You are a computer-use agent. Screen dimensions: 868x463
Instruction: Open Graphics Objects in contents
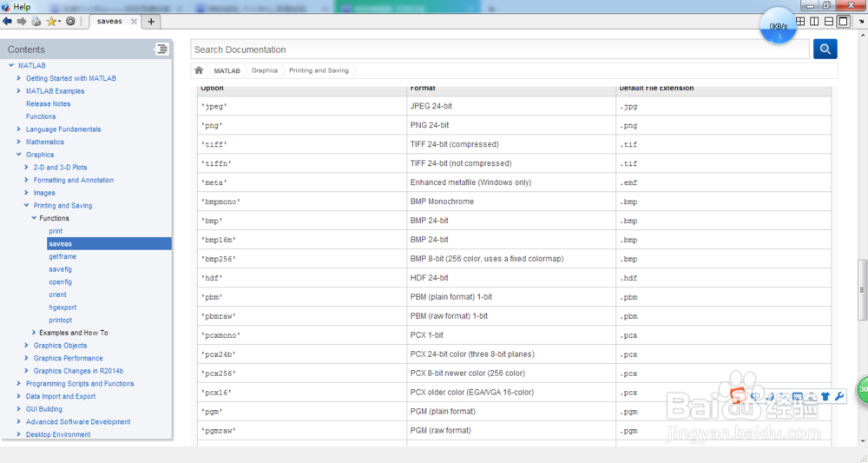pyautogui.click(x=61, y=346)
